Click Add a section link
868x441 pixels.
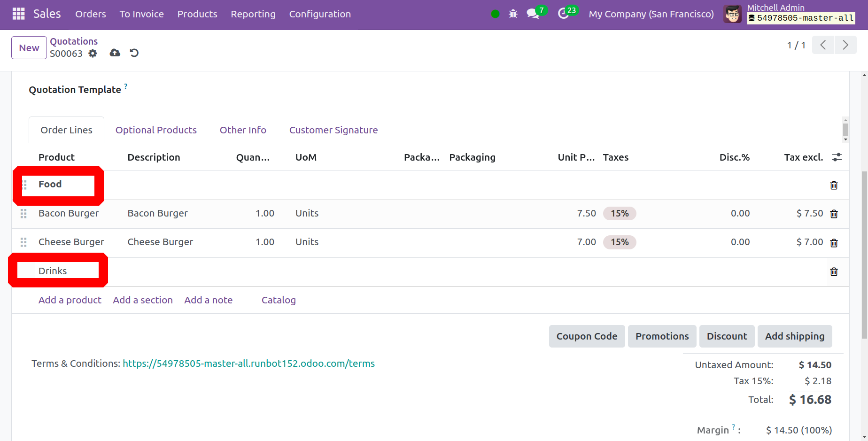click(x=143, y=300)
